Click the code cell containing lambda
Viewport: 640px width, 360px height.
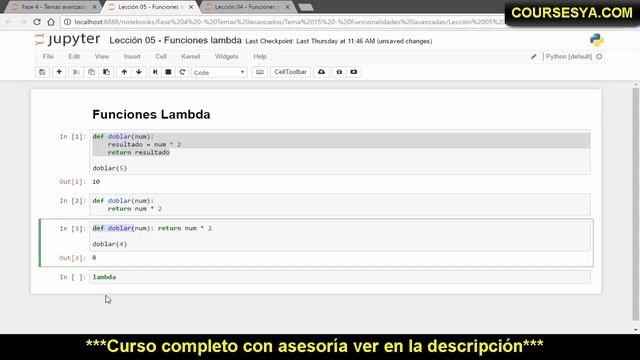[340, 277]
